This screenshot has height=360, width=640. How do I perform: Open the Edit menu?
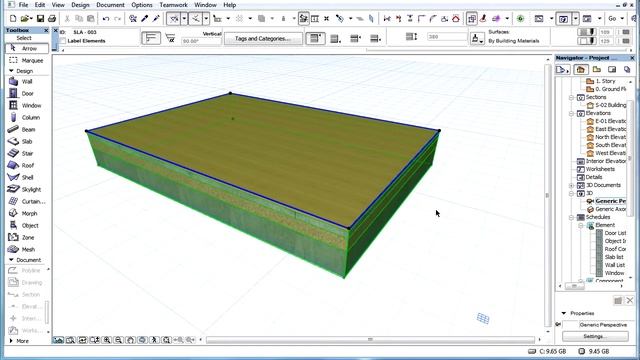pyautogui.click(x=40, y=5)
